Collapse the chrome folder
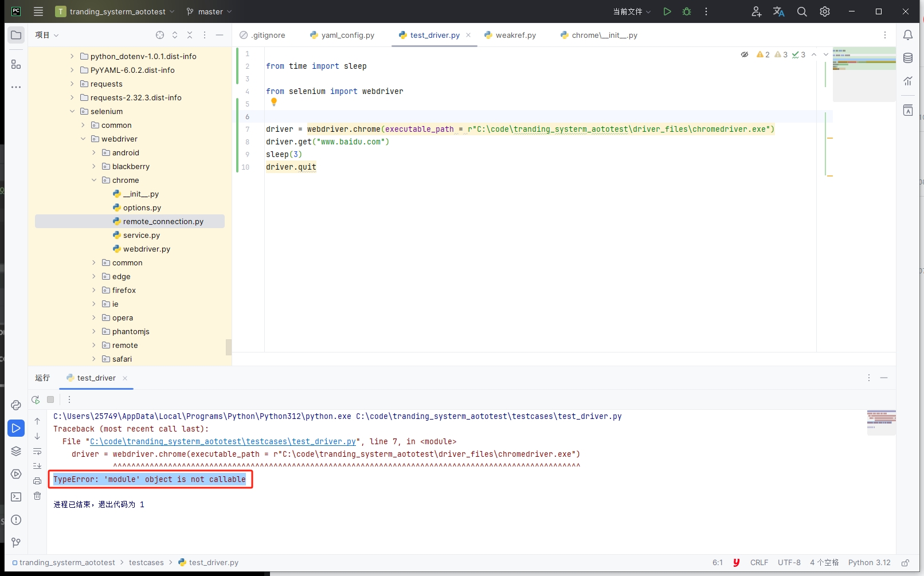This screenshot has width=924, height=576. pos(94,180)
